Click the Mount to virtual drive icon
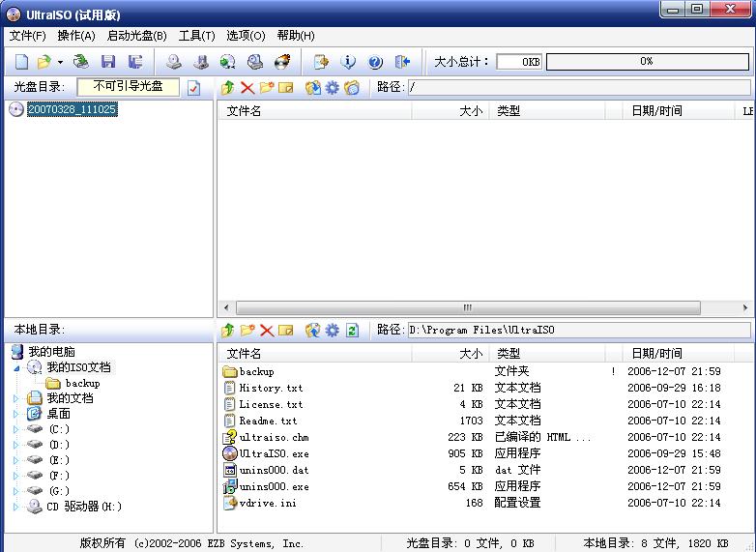756x552 pixels. click(x=255, y=62)
